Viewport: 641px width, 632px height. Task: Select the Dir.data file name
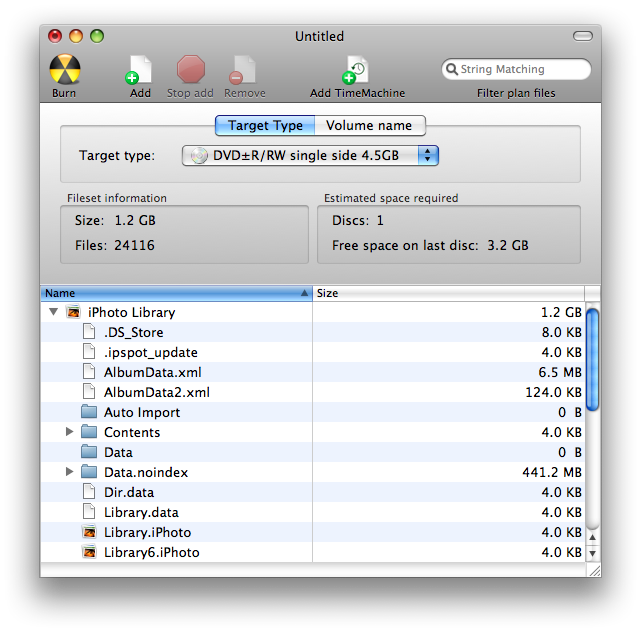point(129,492)
